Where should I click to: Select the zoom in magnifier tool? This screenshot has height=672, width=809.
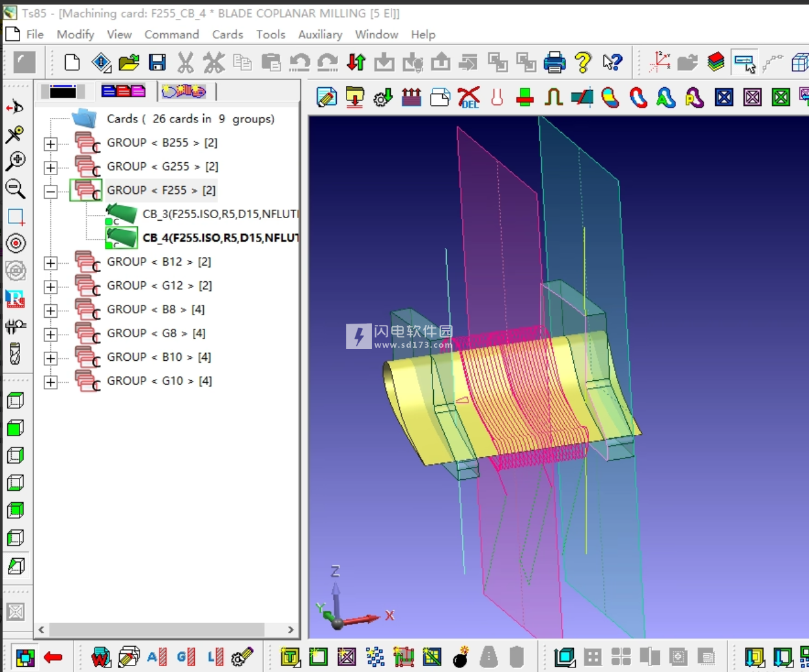[16, 161]
